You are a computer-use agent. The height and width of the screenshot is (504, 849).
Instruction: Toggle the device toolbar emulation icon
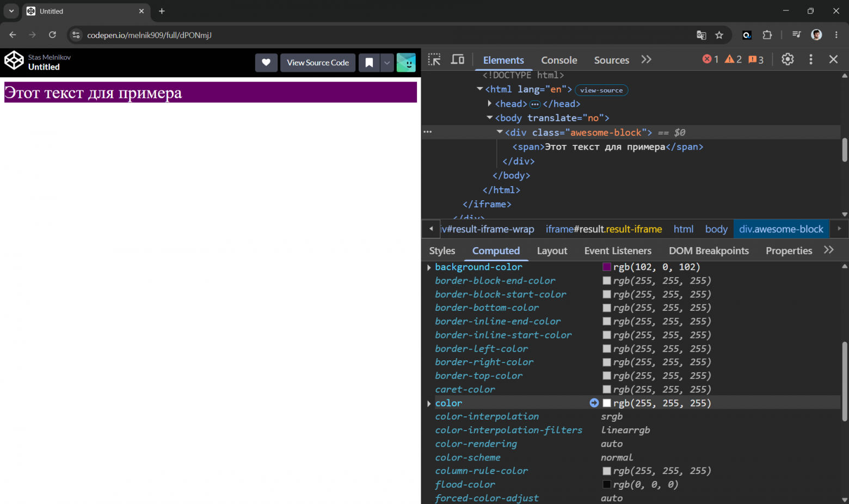(x=458, y=59)
